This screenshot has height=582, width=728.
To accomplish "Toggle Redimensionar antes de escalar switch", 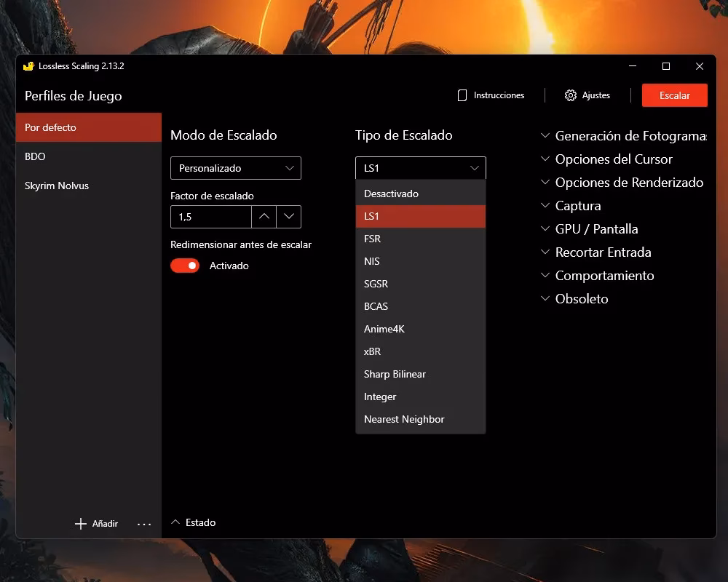I will tap(185, 266).
